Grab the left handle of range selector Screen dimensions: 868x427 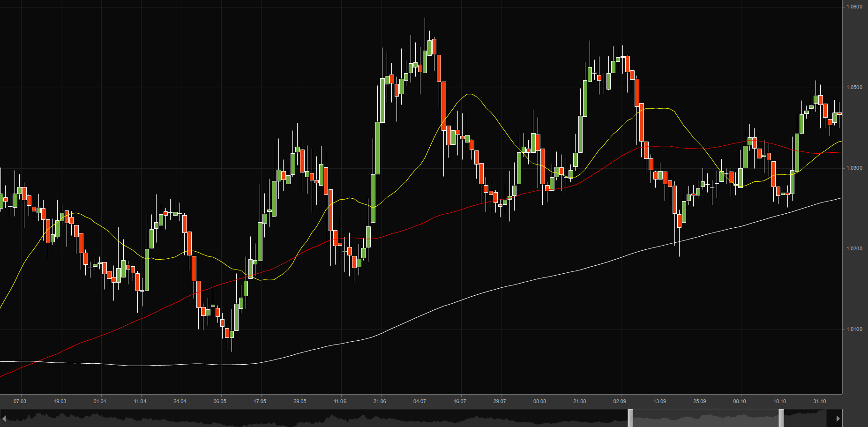click(630, 418)
